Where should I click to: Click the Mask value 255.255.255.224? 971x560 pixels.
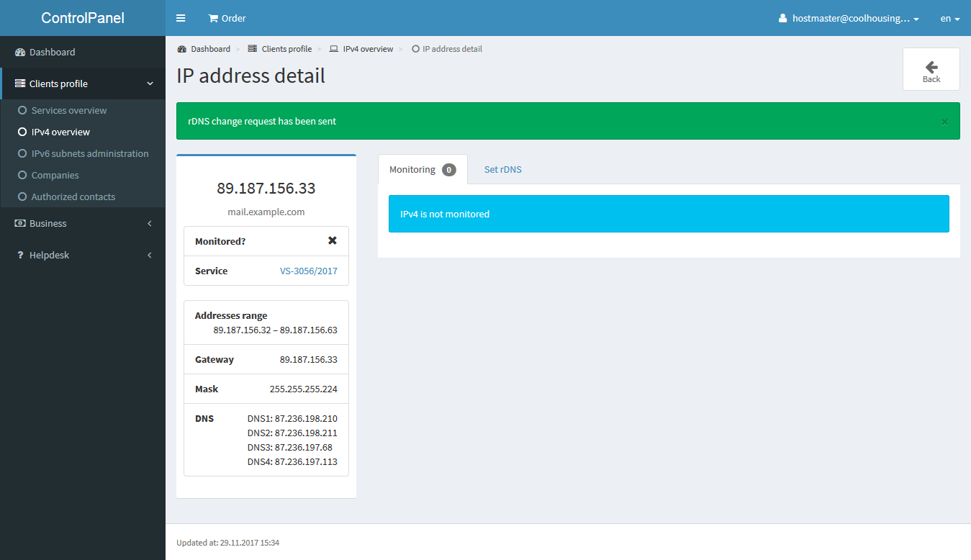[304, 389]
